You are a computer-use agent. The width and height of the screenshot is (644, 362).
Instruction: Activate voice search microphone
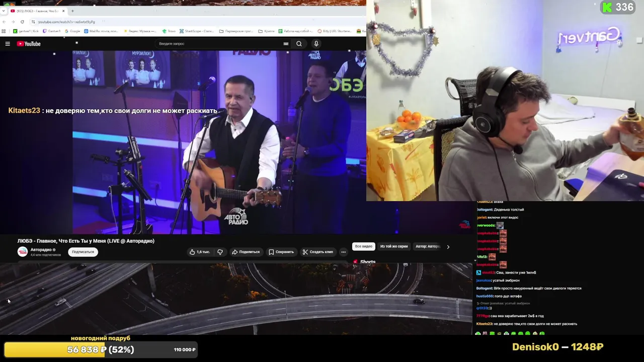pos(316,44)
